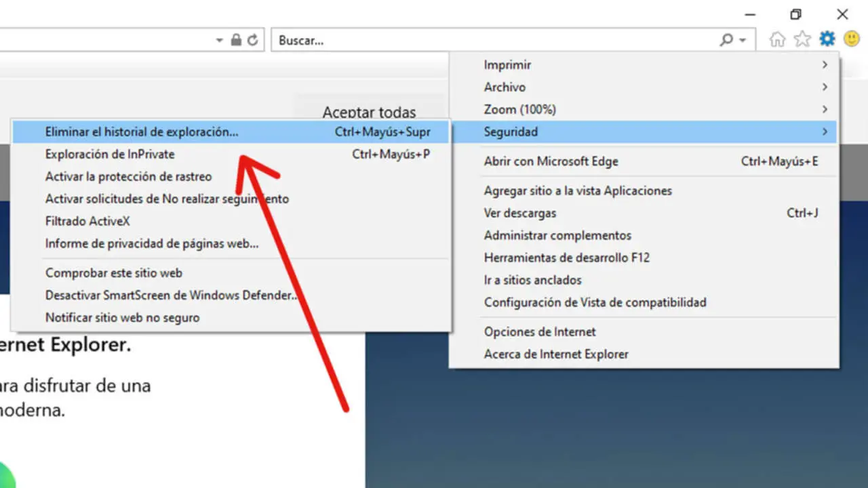
Task: Click the Tools gear icon
Action: point(827,39)
